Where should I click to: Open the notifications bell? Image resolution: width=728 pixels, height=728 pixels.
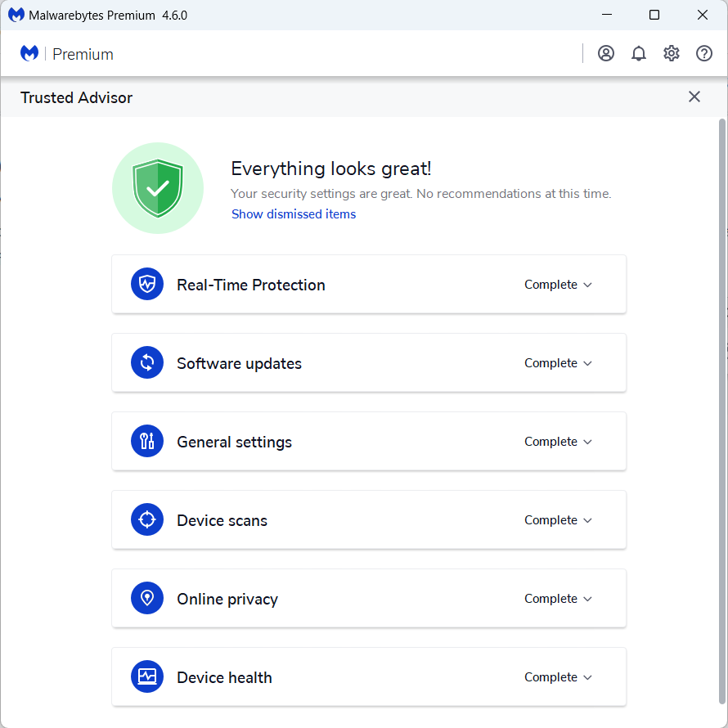click(638, 53)
